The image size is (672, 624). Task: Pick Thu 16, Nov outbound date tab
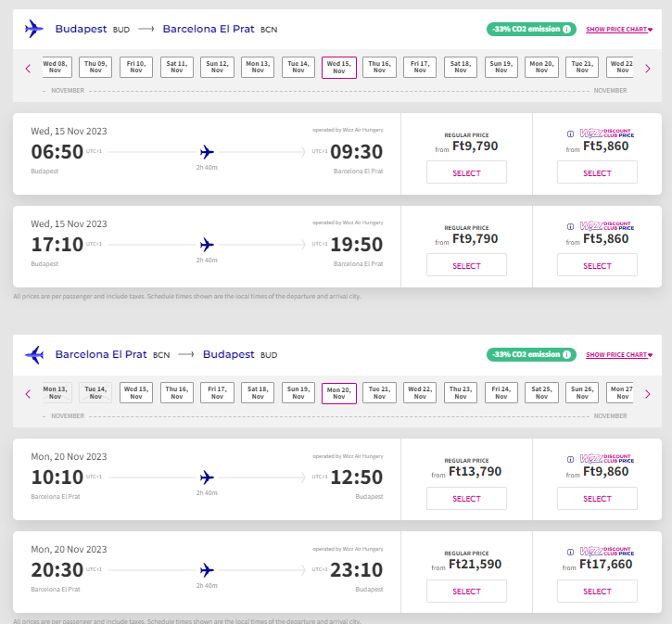point(379,67)
